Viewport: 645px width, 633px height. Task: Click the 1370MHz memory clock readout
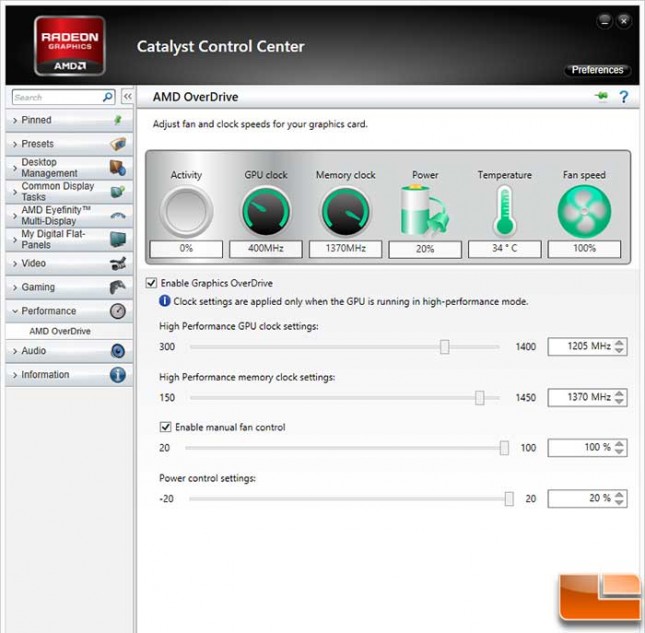(x=346, y=249)
